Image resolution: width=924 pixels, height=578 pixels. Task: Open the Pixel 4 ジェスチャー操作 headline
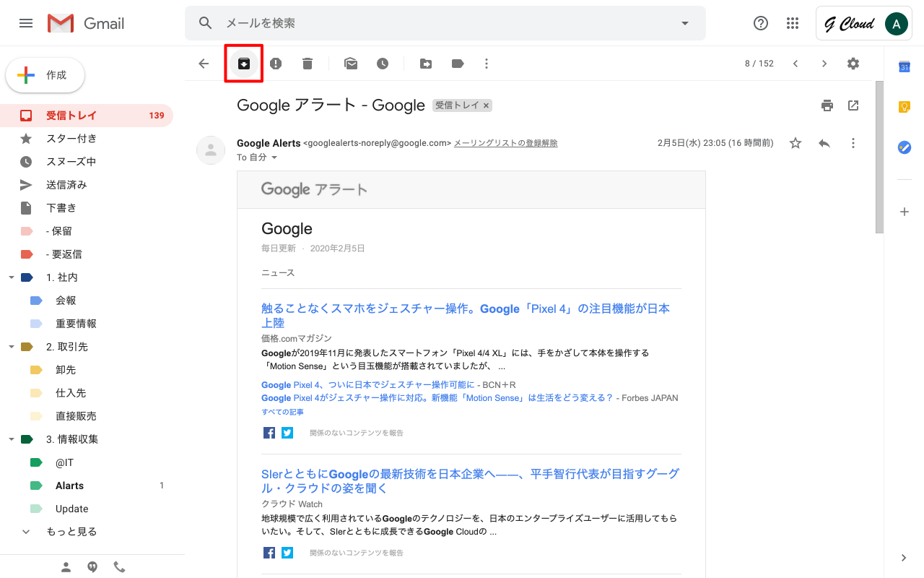(x=466, y=316)
